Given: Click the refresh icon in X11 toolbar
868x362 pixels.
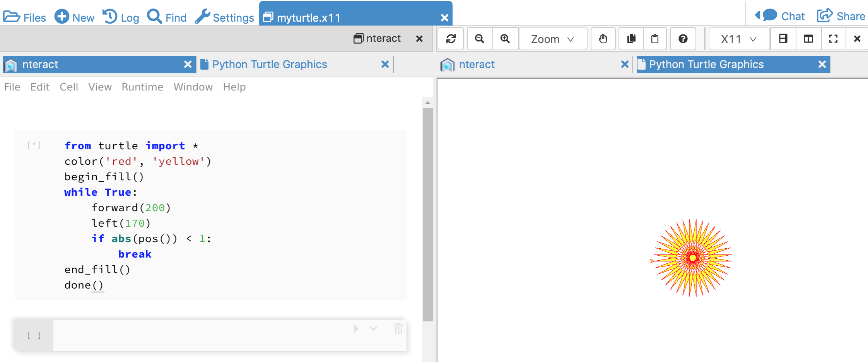Looking at the screenshot, I should click(451, 39).
